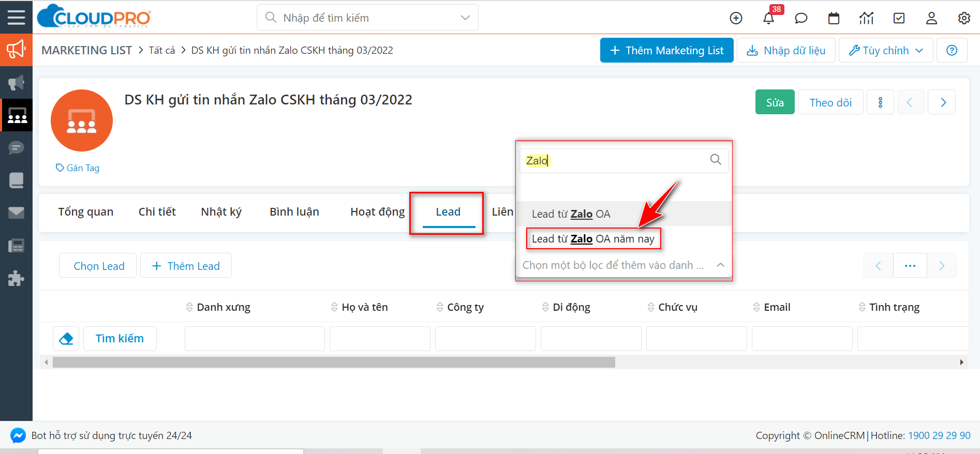980x454 pixels.
Task: Collapse the filter selection dropdown
Action: tap(720, 265)
